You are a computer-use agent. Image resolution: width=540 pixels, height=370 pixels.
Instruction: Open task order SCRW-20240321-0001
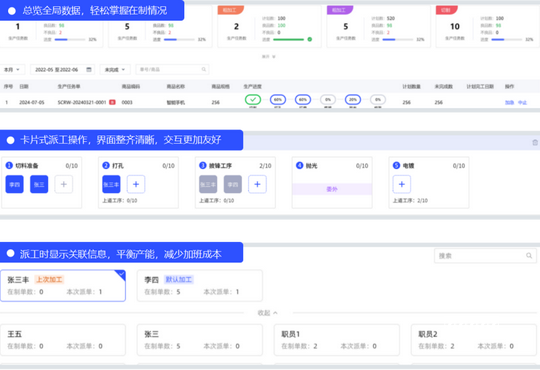pyautogui.click(x=82, y=102)
